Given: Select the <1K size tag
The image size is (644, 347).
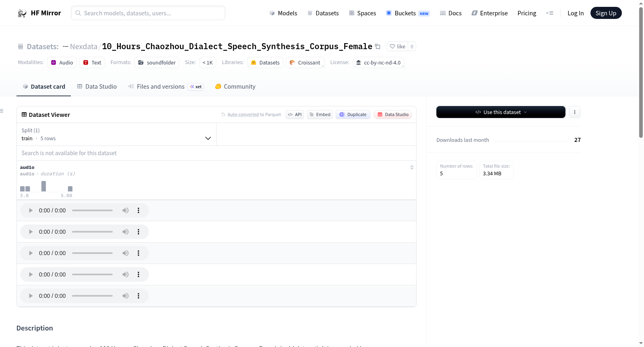Looking at the screenshot, I should 208,62.
